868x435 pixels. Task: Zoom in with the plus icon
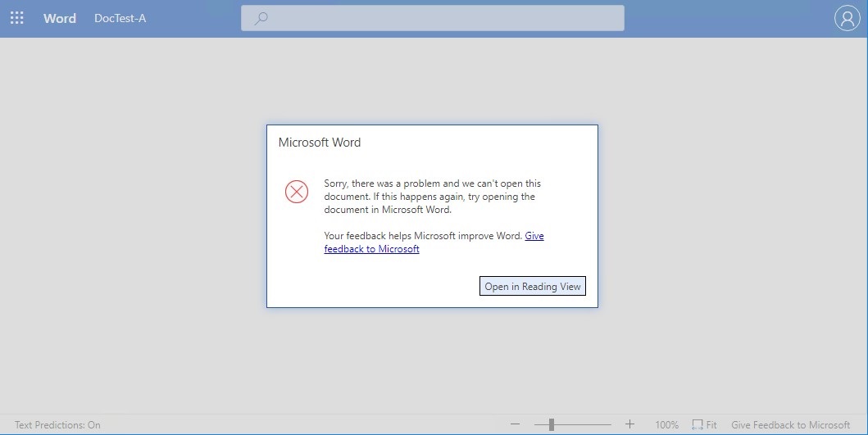pos(629,424)
